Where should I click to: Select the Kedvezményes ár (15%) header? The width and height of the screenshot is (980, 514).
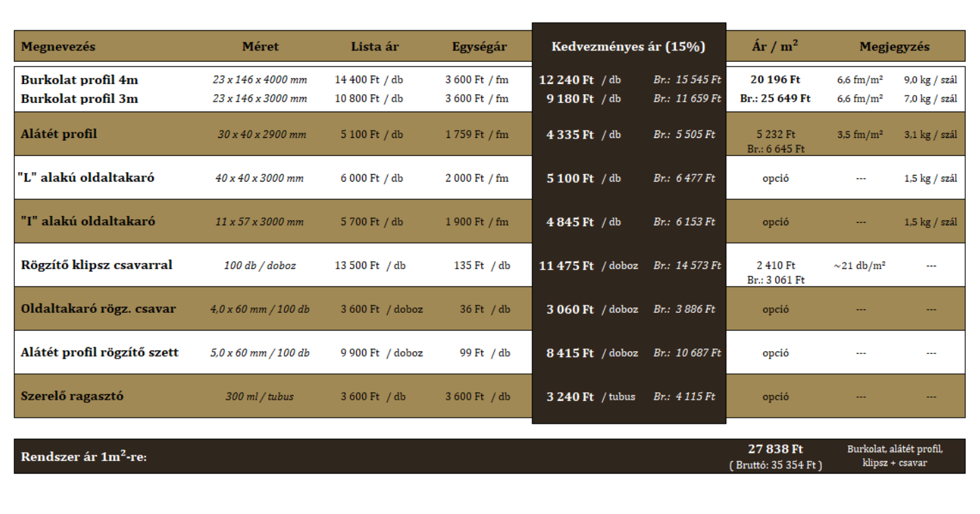(628, 46)
